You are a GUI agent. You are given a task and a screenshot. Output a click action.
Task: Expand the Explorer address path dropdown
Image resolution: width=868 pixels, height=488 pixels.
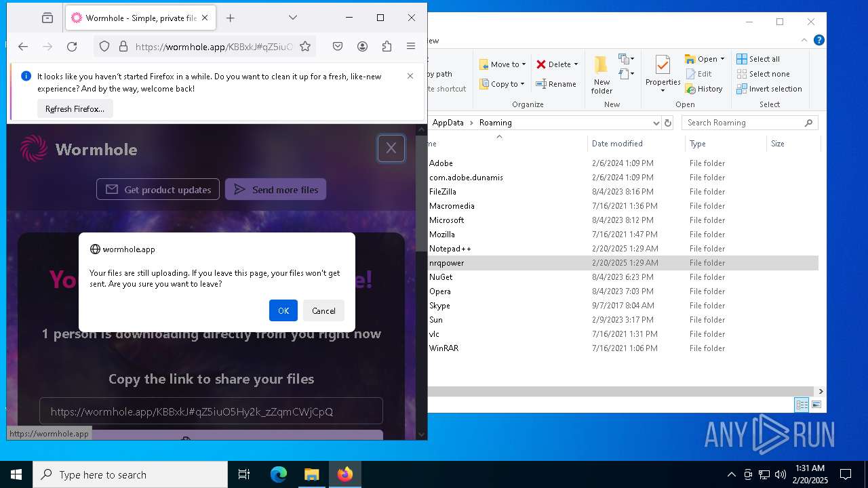656,123
